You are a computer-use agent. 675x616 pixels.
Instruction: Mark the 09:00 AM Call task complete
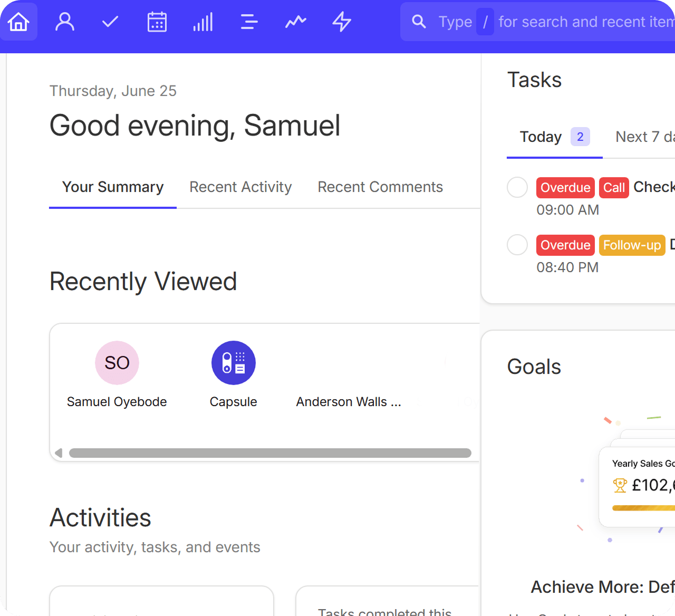point(517,187)
